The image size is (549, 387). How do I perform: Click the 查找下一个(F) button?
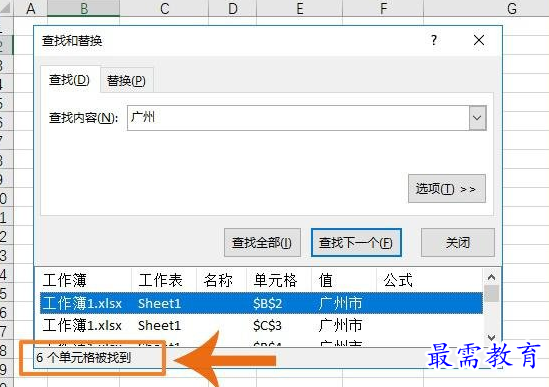tap(356, 242)
